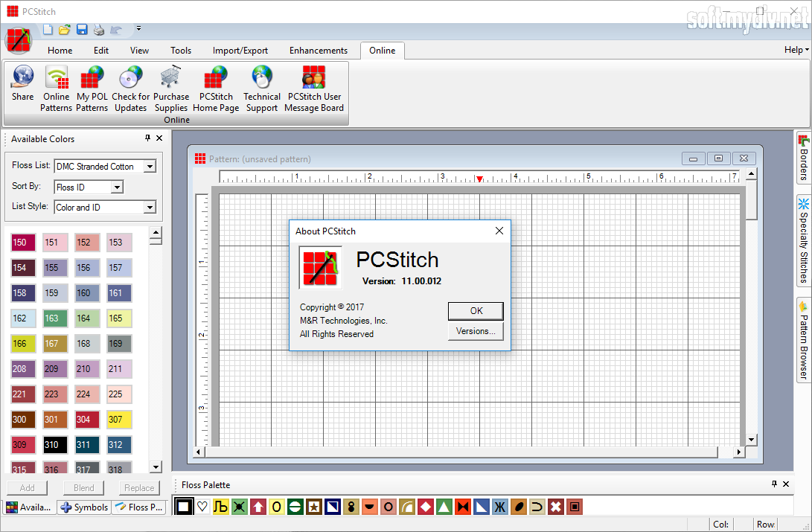812x532 pixels.
Task: Select floss color 163
Action: (55, 318)
